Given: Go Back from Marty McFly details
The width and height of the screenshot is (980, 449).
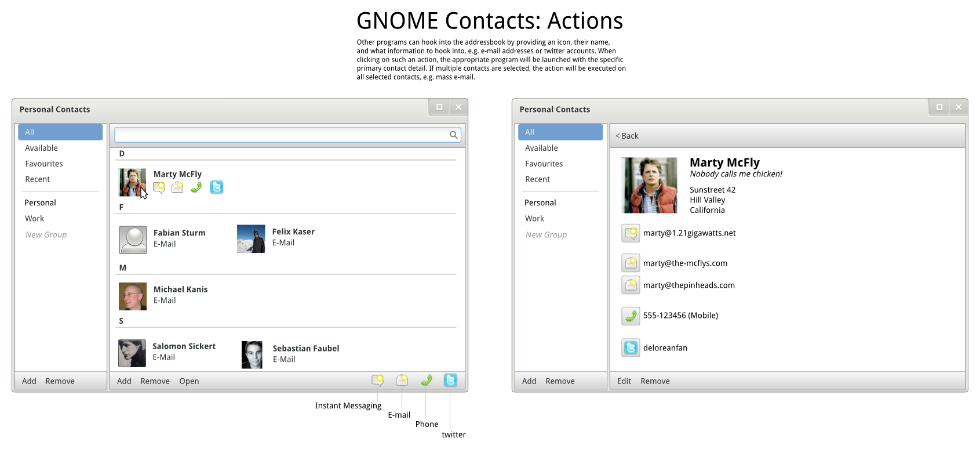Looking at the screenshot, I should [627, 136].
